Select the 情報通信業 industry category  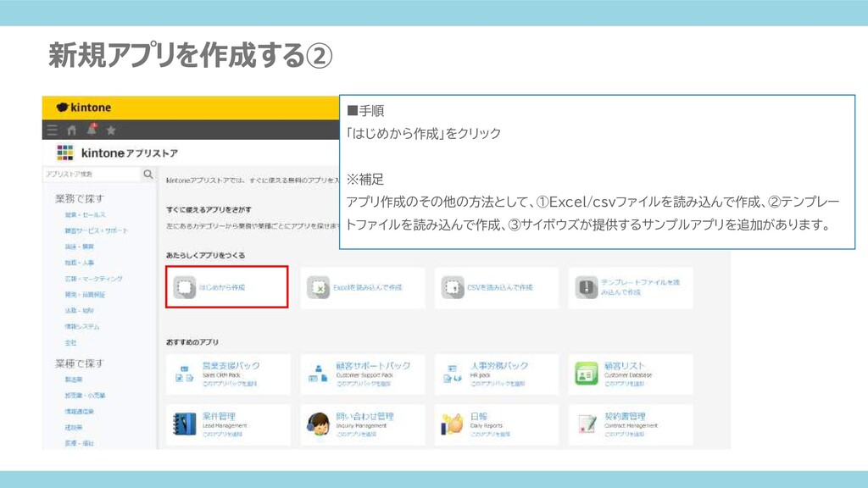tap(79, 412)
